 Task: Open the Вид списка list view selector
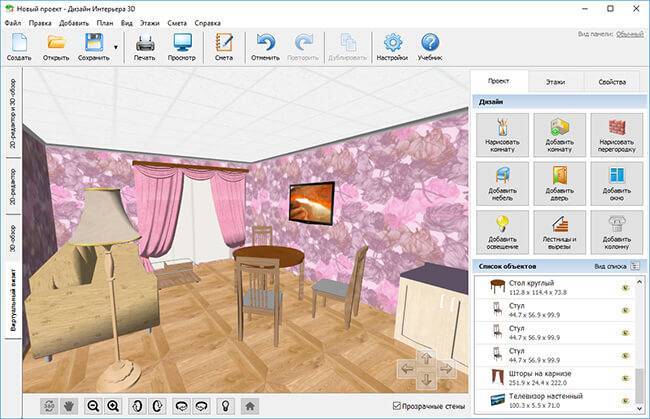click(x=617, y=266)
